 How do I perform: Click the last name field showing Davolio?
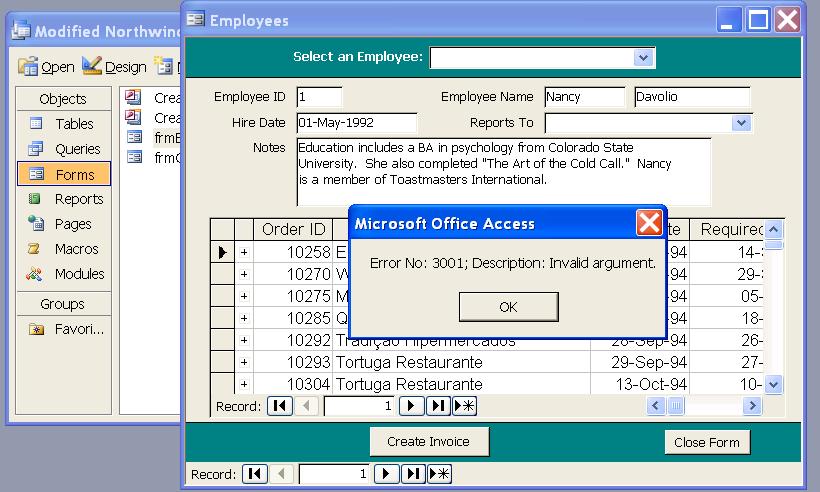pos(692,97)
